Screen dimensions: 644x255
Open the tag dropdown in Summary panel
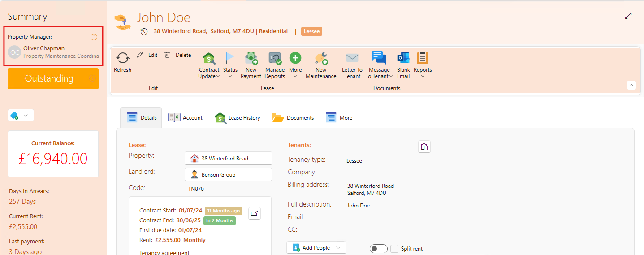21,116
